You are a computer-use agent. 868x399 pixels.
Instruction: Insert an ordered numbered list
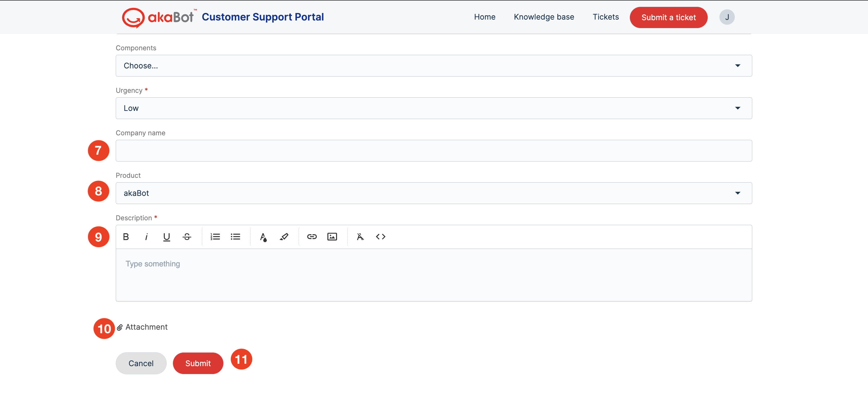215,237
